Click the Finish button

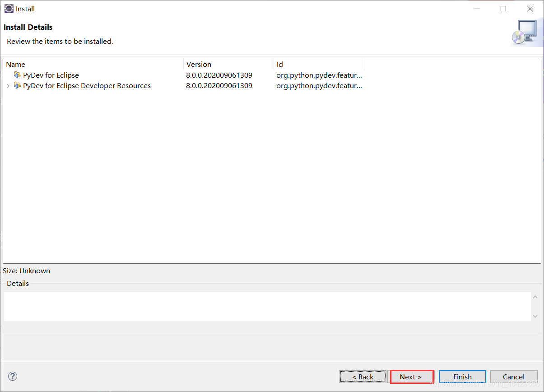[462, 377]
